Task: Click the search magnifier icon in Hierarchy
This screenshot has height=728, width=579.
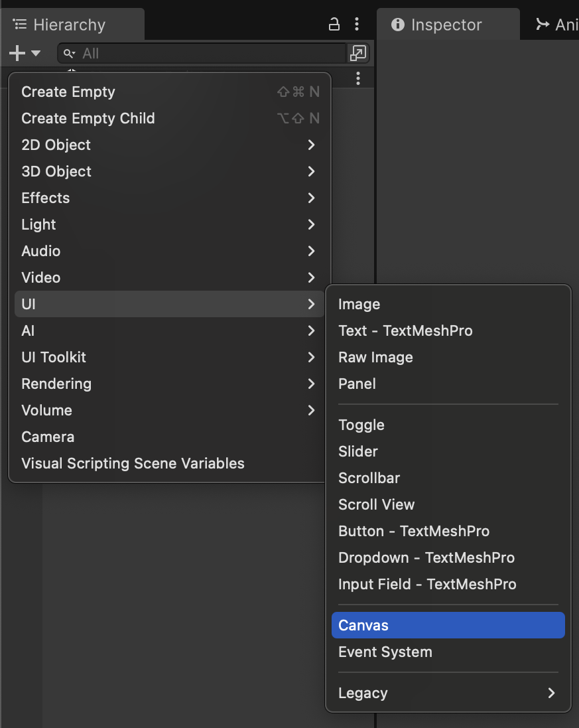Action: coord(69,53)
